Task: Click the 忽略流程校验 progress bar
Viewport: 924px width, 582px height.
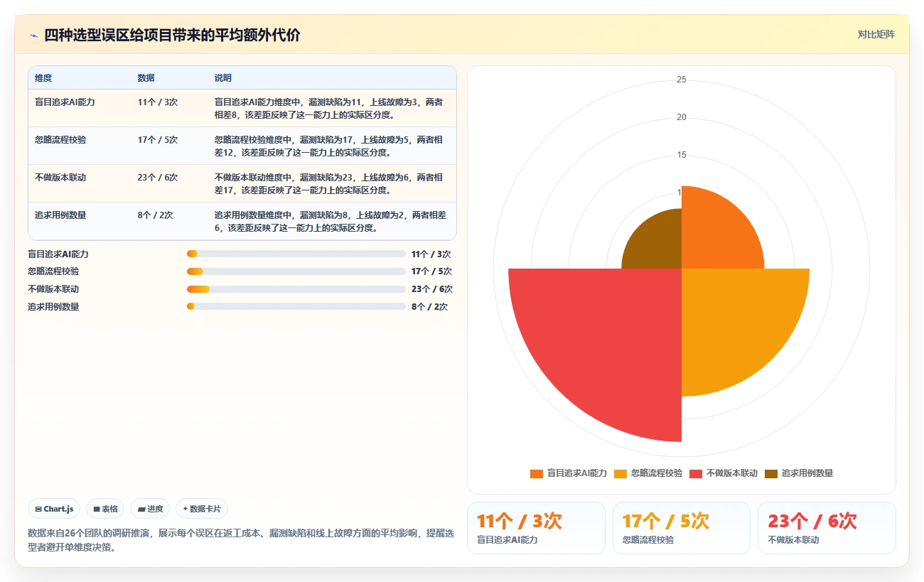Action: [x=296, y=271]
